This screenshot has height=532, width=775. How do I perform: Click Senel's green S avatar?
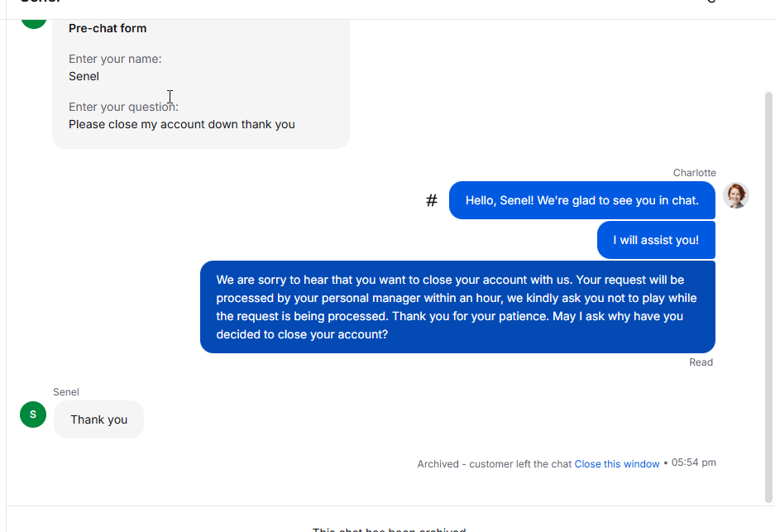33,415
